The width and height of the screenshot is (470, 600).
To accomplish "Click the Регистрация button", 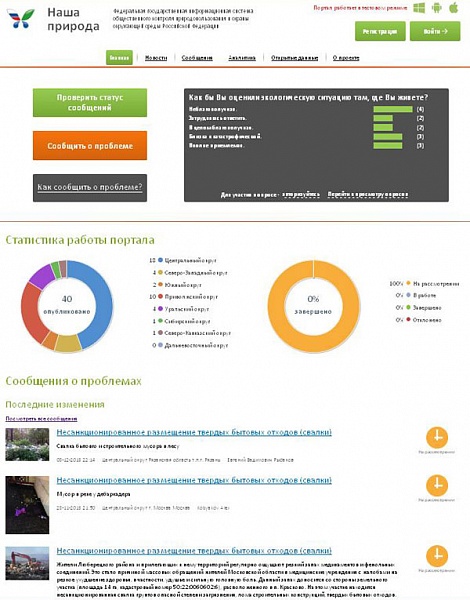I will (380, 31).
